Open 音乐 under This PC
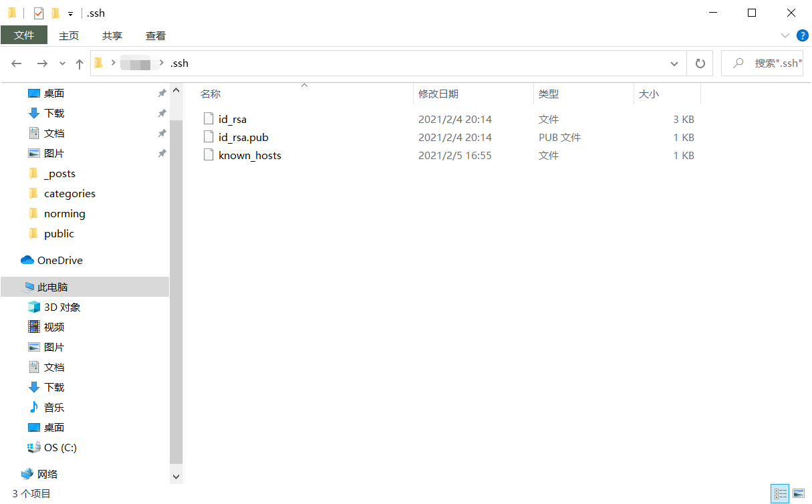Image resolution: width=812 pixels, height=504 pixels. tap(54, 408)
